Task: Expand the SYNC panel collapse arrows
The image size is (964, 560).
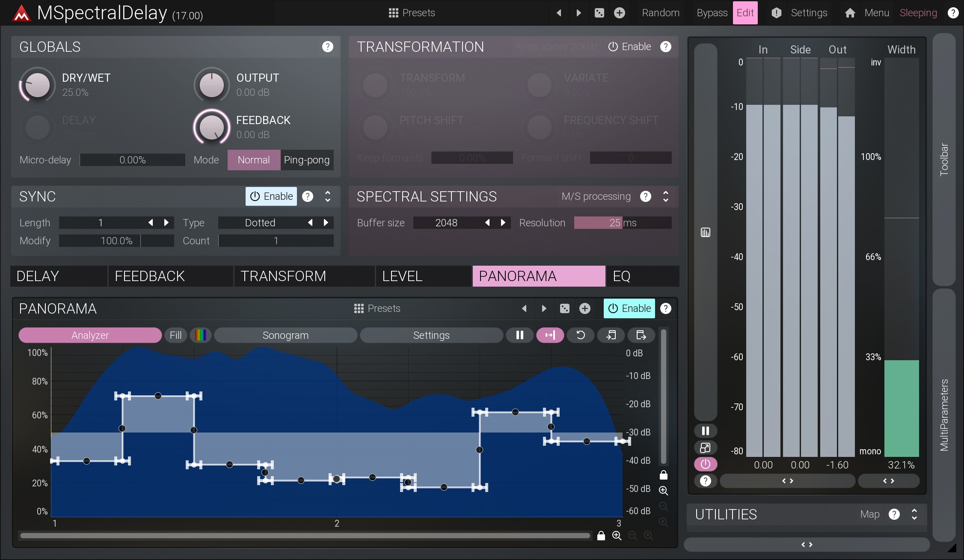Action: (x=328, y=196)
